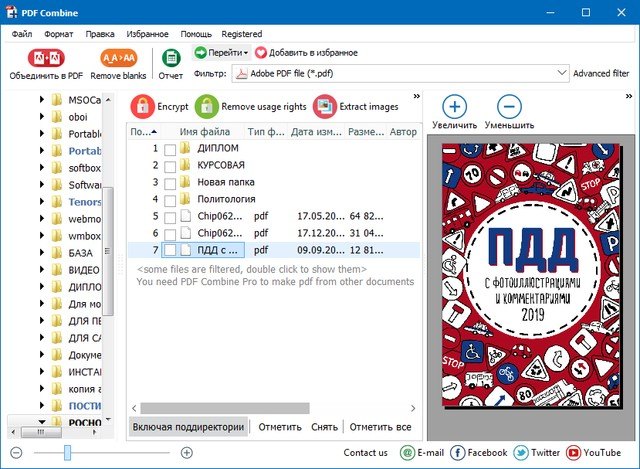Toggle the checkbox for ПДД pdf file

[x=170, y=251]
